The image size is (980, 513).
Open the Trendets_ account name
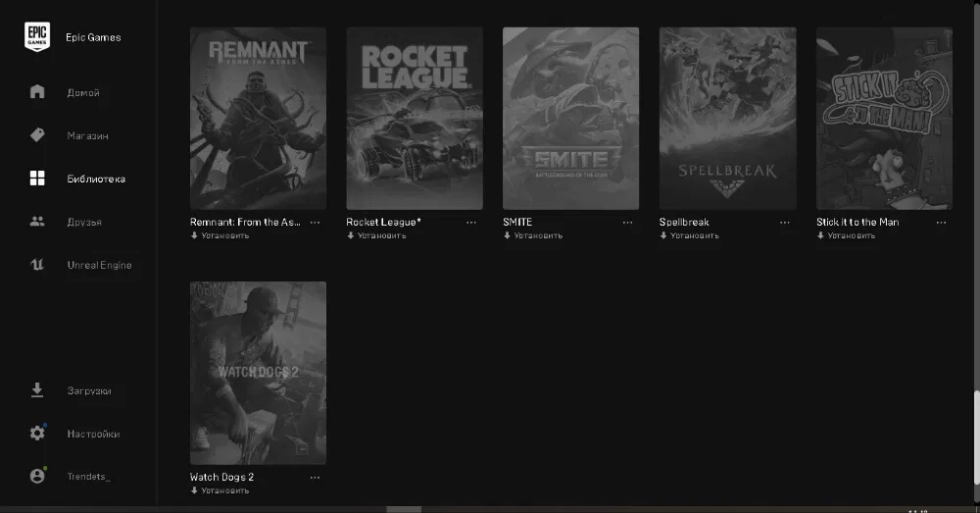click(x=89, y=477)
